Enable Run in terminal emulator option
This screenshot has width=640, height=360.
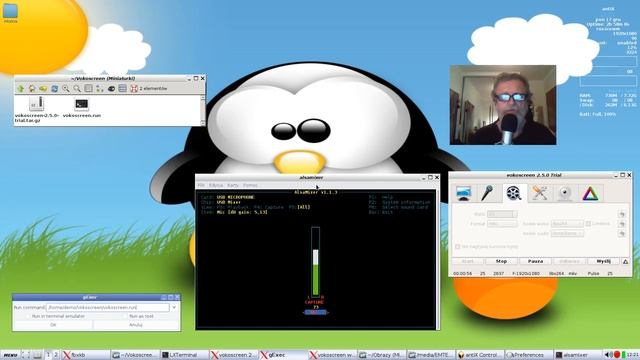pyautogui.click(x=56, y=316)
